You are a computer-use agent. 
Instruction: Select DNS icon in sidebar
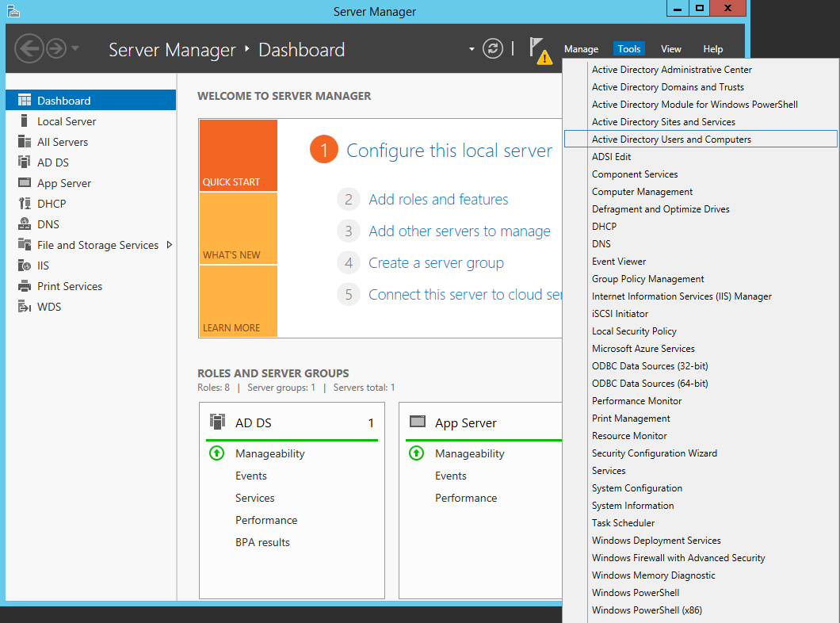[24, 224]
